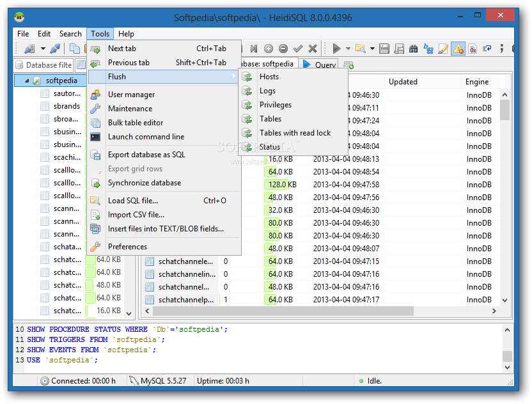Click the semicolon delimiter icon
The width and height of the screenshot is (532, 404).
501,49
